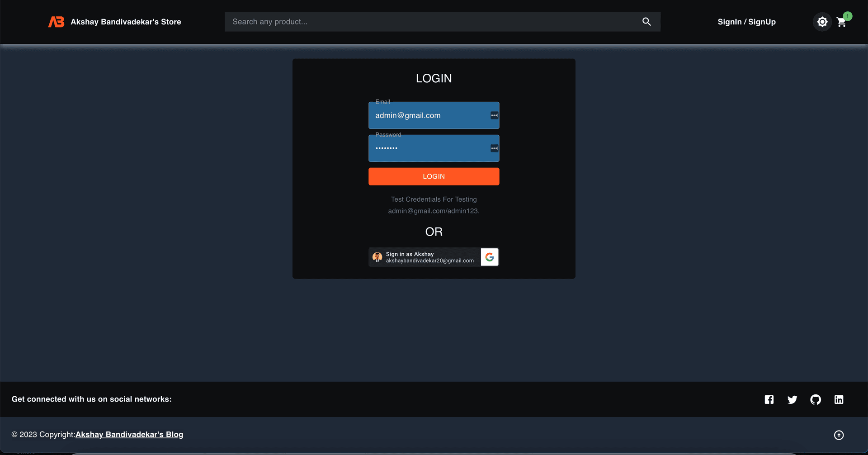Click the Test Credentials For Testing text
Image resolution: width=868 pixels, height=455 pixels.
[x=434, y=199]
